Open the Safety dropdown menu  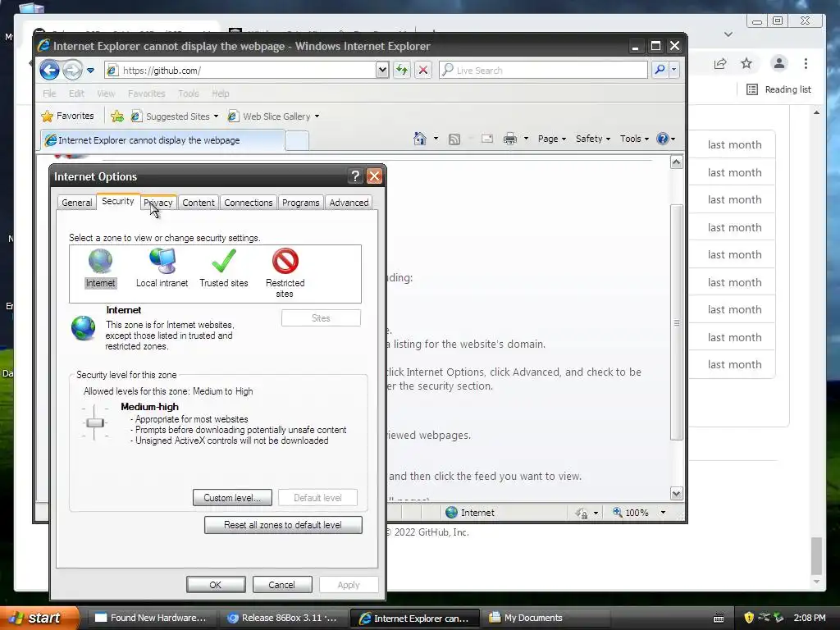coord(592,139)
